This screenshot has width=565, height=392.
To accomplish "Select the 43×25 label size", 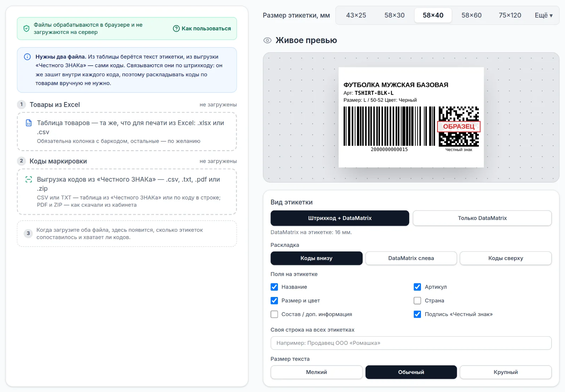I will click(x=356, y=15).
